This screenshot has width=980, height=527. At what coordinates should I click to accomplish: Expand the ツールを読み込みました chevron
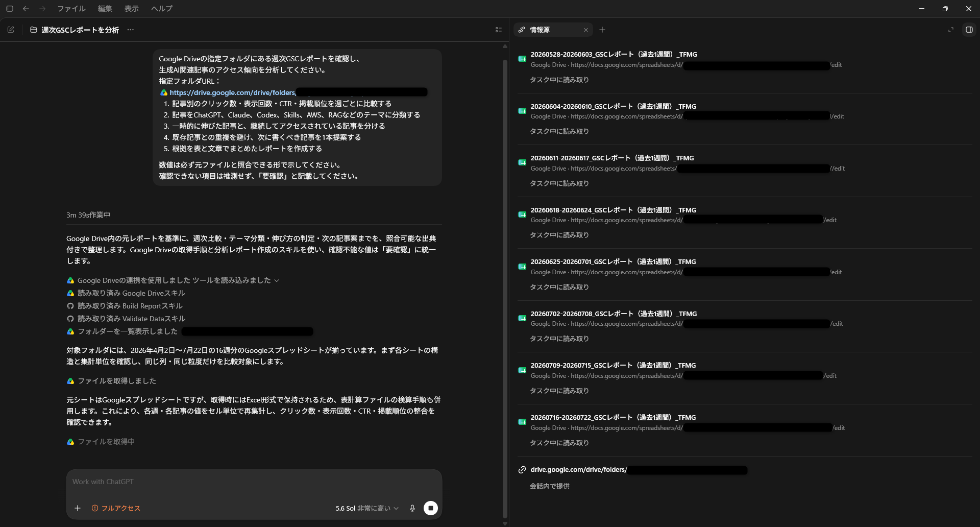point(277,280)
